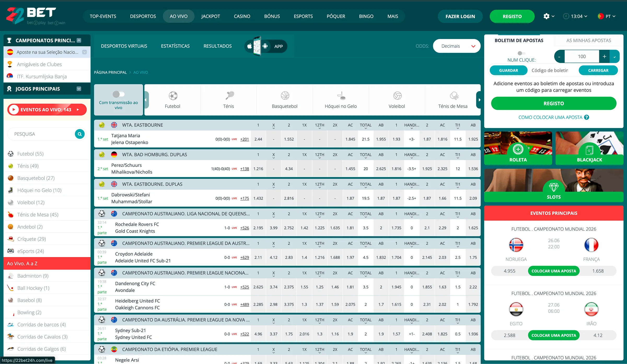
Task: Increase stake with plus button
Action: (604, 57)
